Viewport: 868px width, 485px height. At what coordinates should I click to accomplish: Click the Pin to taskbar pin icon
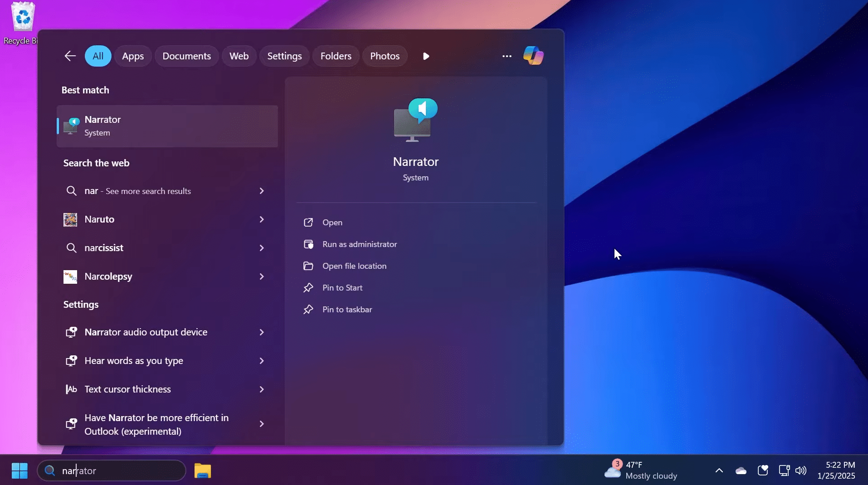point(308,310)
